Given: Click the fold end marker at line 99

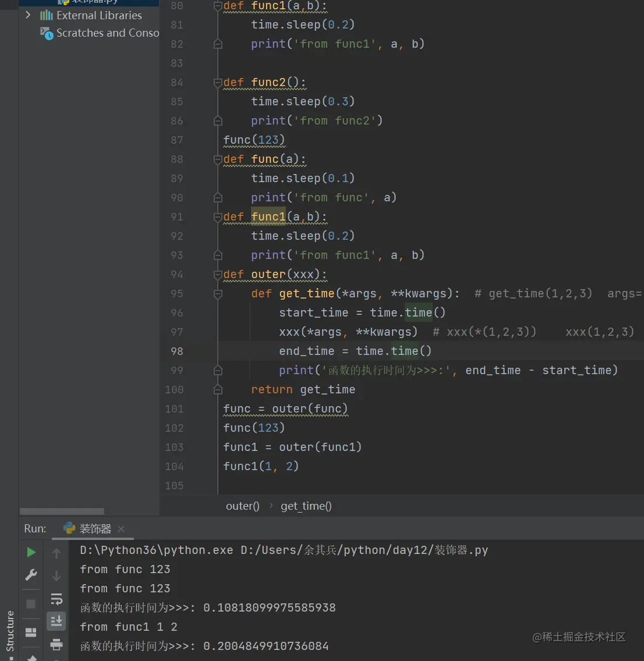Looking at the screenshot, I should click(x=218, y=371).
